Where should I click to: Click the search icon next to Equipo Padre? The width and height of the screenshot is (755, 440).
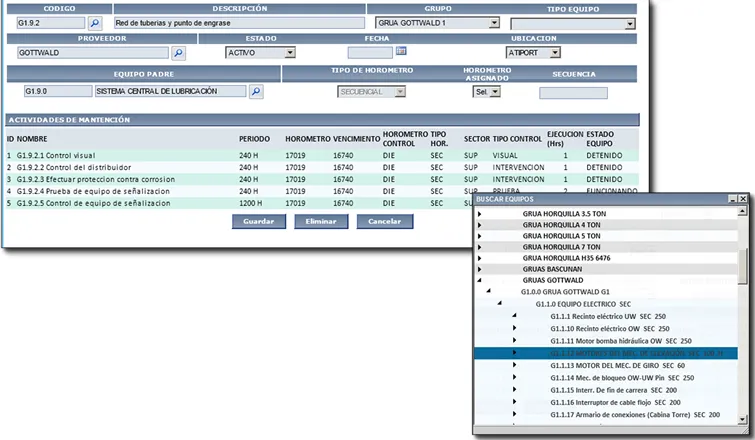(x=256, y=91)
